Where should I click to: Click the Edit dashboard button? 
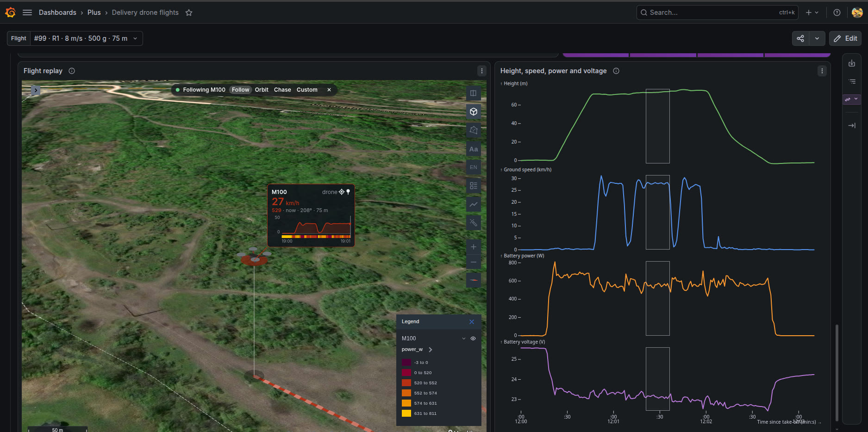pos(845,38)
